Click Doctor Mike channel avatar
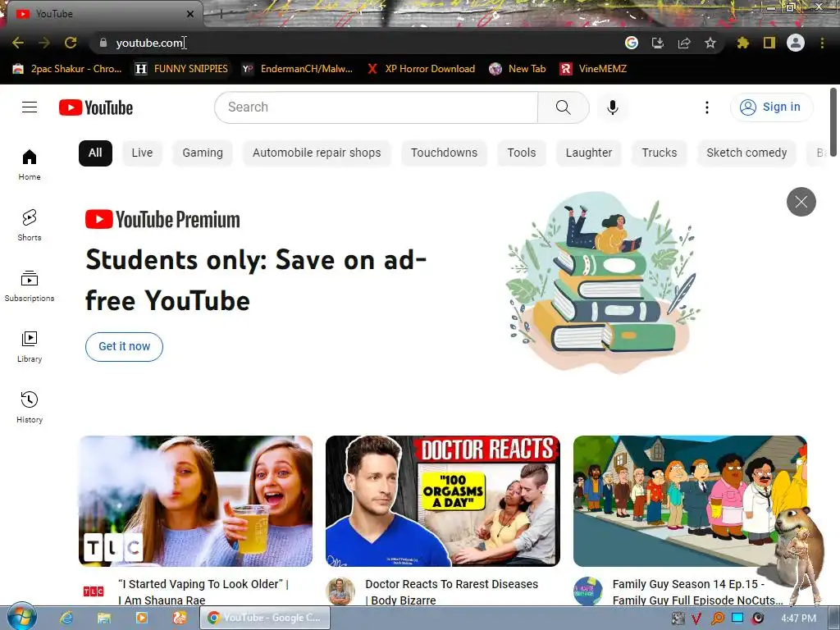Screen dimensions: 840x630 point(340,591)
